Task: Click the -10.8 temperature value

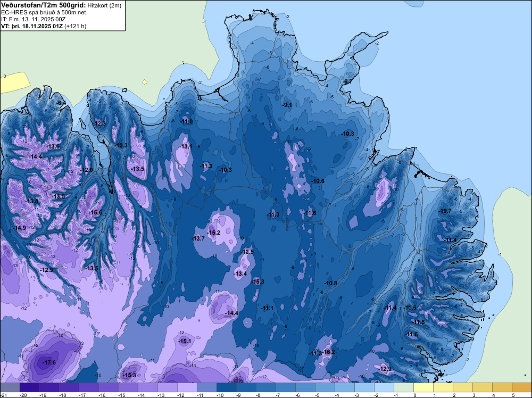Action: coord(330,283)
